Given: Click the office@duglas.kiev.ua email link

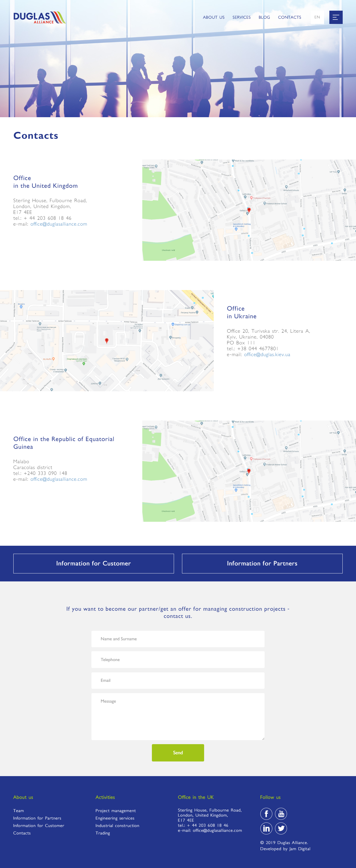Looking at the screenshot, I should [x=267, y=354].
